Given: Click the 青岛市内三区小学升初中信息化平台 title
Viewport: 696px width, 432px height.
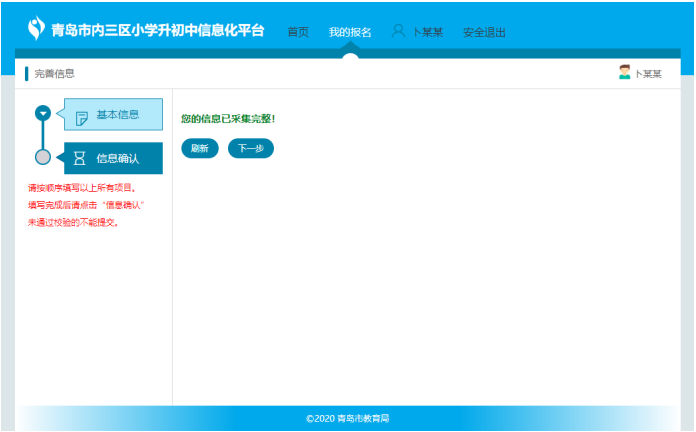Looking at the screenshot, I should [x=158, y=30].
